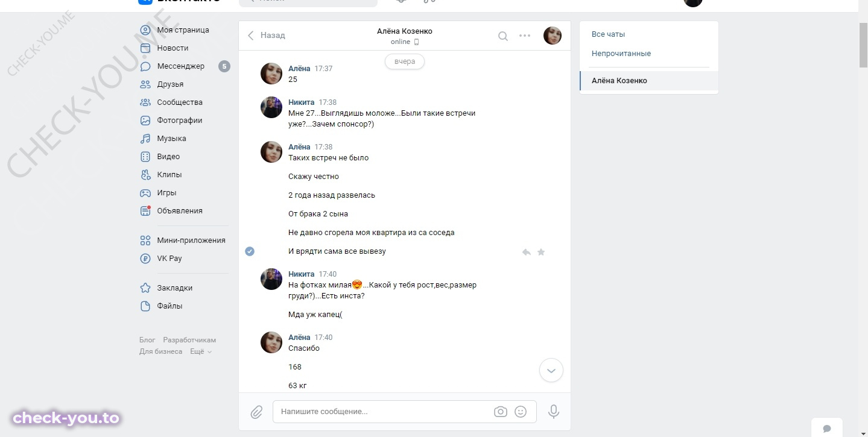Select message '63 кг'
This screenshot has height=437, width=868.
[298, 386]
